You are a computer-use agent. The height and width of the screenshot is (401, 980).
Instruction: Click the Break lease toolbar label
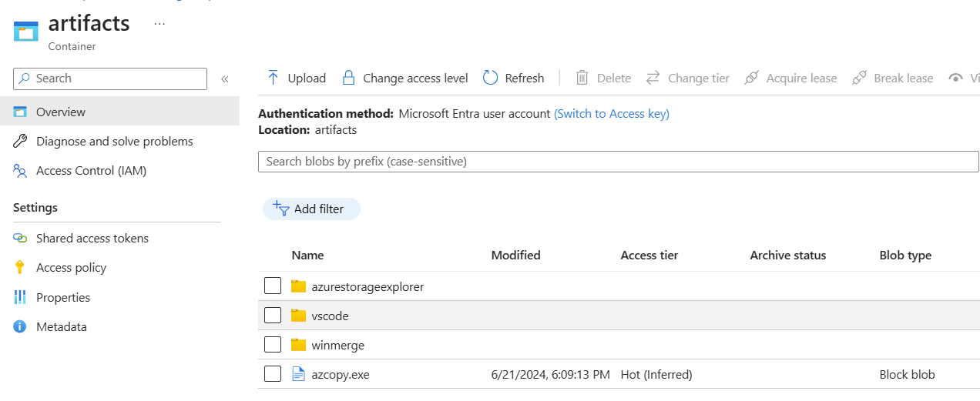[904, 79]
